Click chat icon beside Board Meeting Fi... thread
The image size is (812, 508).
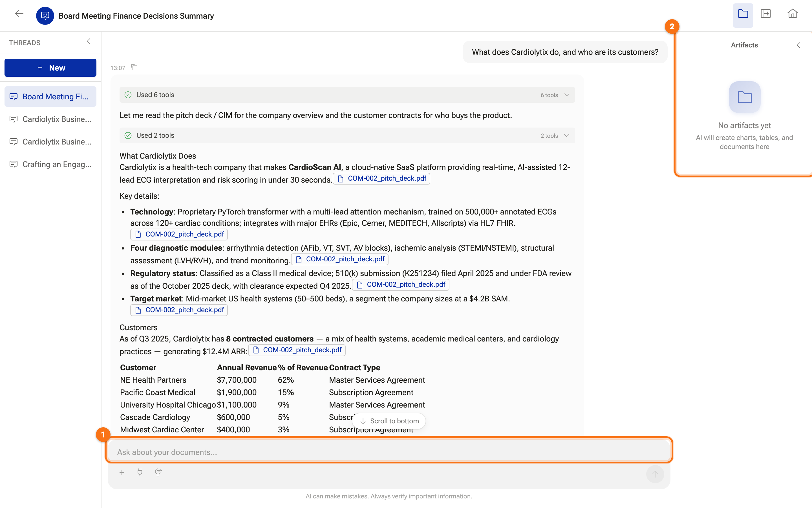pos(14,97)
